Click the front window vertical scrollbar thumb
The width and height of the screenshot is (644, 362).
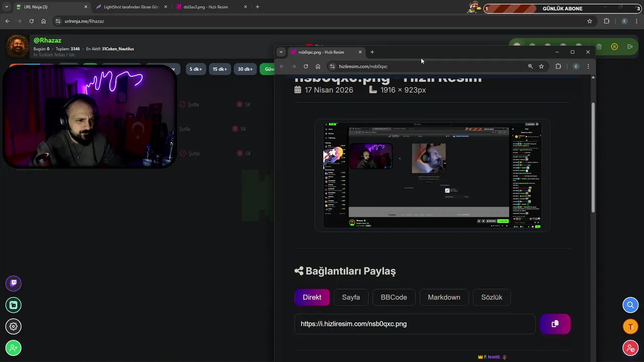tap(593, 157)
